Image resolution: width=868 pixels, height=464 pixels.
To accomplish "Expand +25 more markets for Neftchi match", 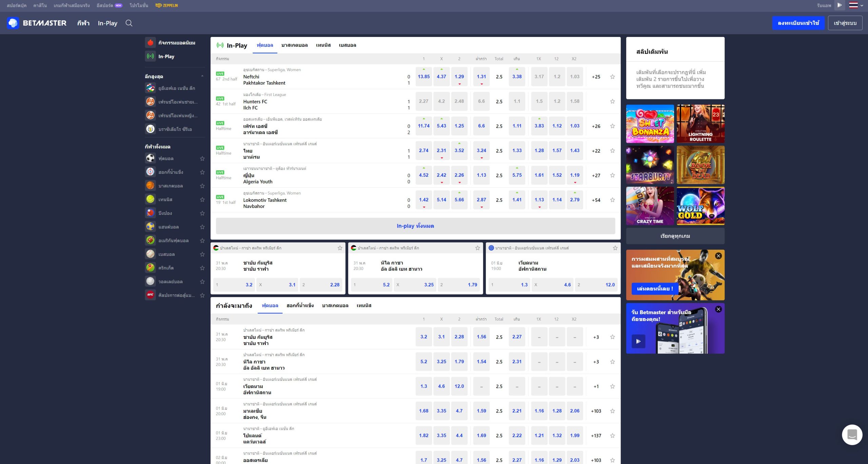I will [596, 77].
